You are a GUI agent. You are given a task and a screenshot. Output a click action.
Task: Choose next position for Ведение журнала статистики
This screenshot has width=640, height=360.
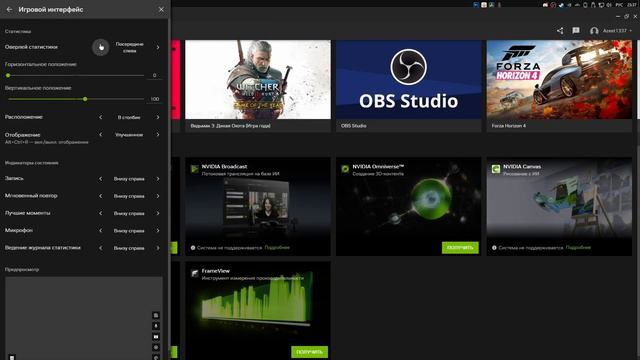[x=158, y=248]
